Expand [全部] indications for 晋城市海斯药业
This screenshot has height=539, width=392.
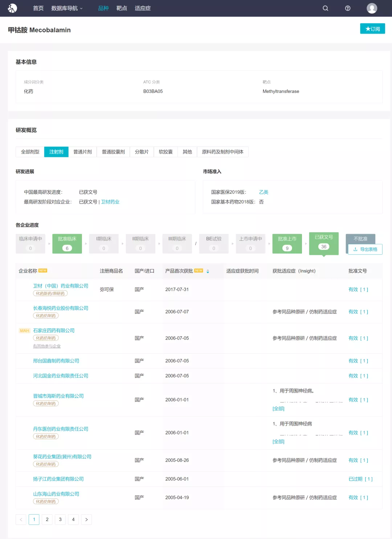(x=278, y=409)
